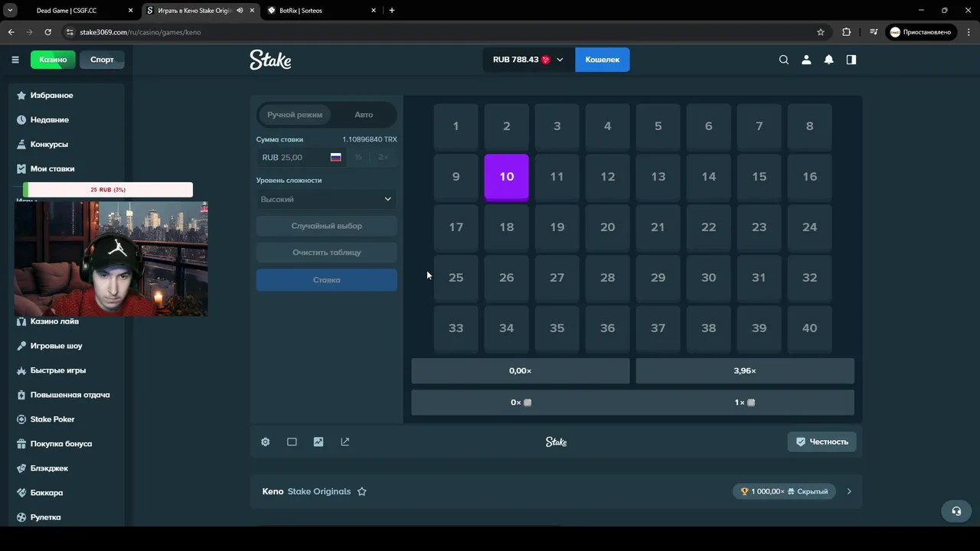Double the bet with 2× button
This screenshot has width=980, height=551.
click(384, 157)
